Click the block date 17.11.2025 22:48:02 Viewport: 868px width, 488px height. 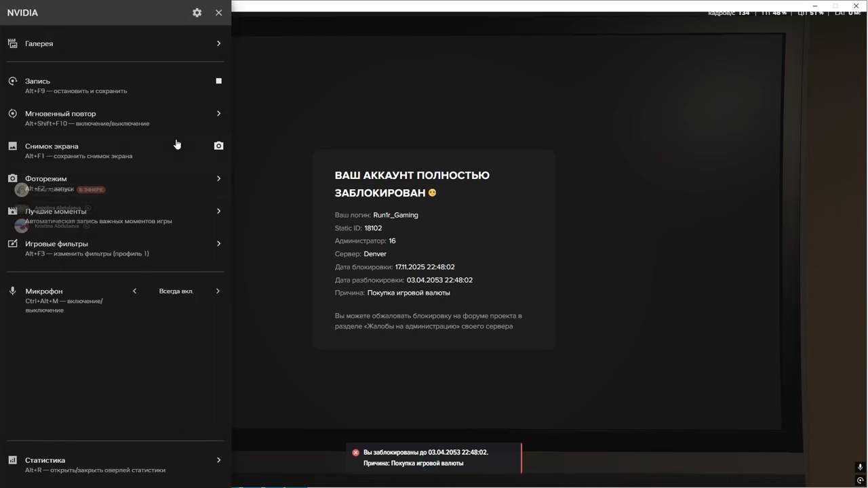coord(425,267)
